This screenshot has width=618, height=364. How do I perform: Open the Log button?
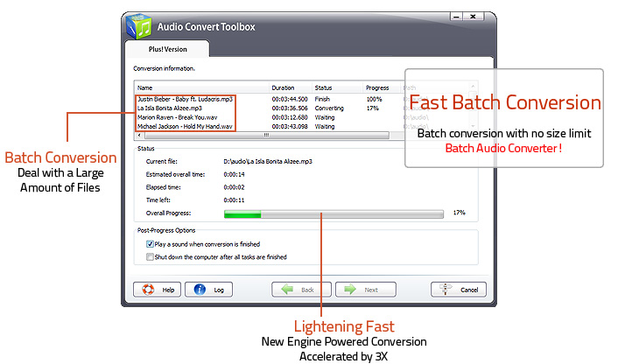(208, 290)
